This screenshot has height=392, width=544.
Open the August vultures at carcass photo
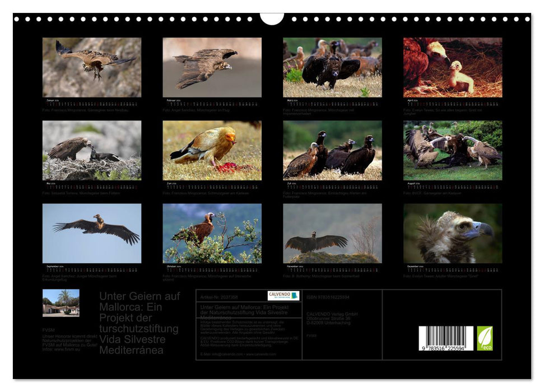tap(453, 151)
